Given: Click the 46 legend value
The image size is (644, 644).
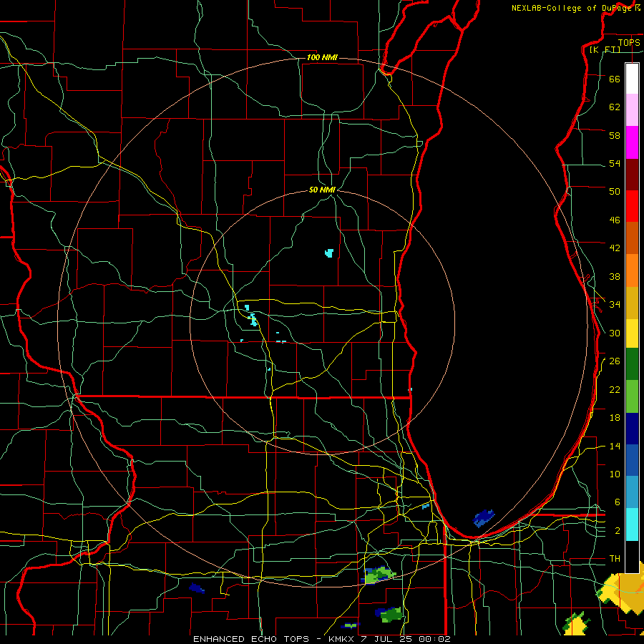Looking at the screenshot, I should pos(615,220).
